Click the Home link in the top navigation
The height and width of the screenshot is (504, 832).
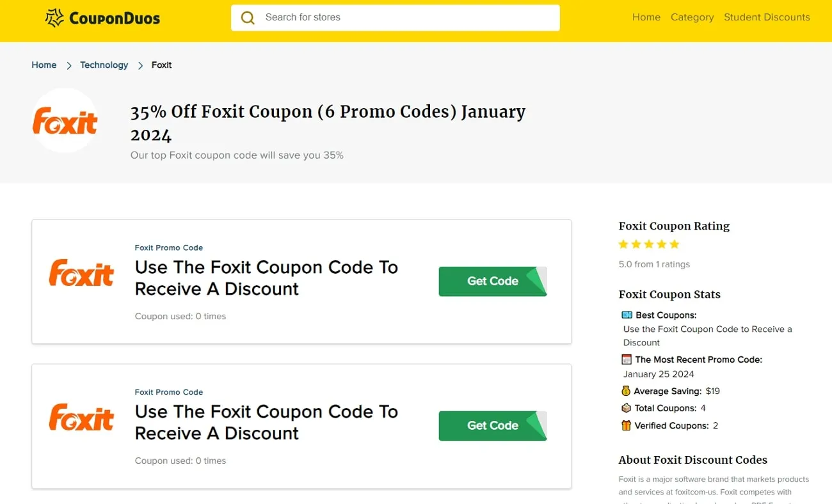point(646,17)
